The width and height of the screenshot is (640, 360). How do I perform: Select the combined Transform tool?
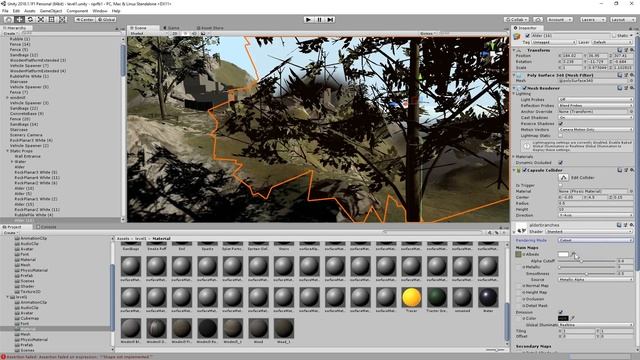[62, 19]
